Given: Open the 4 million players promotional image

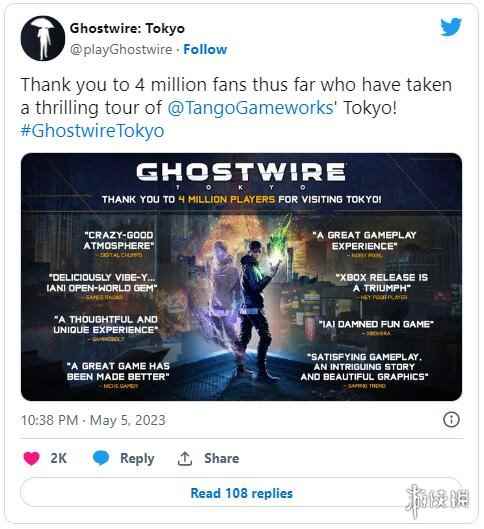Looking at the screenshot, I should 241,277.
